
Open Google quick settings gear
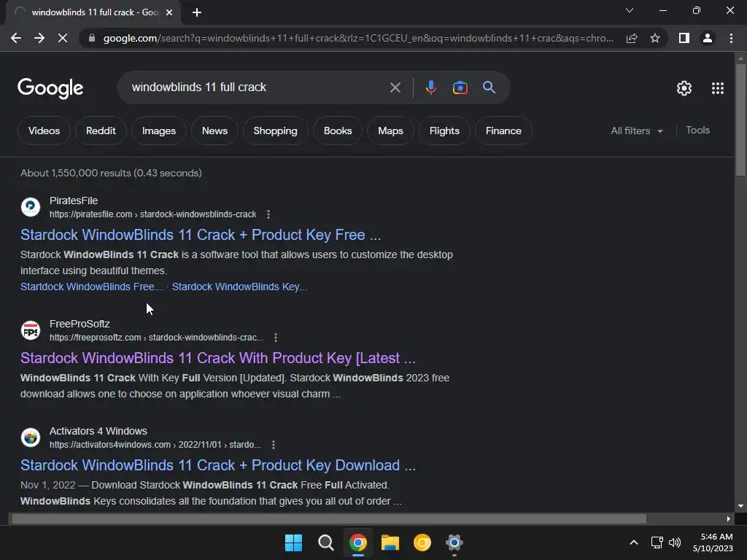(684, 88)
